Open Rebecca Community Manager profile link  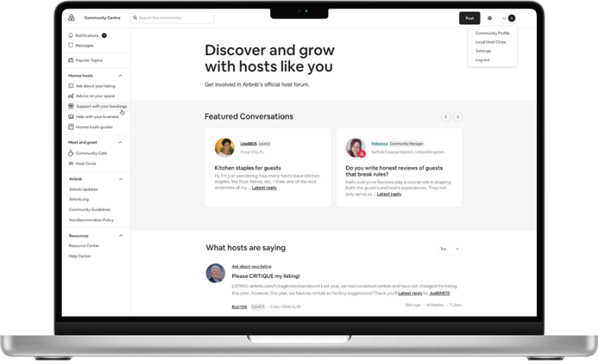tap(379, 144)
